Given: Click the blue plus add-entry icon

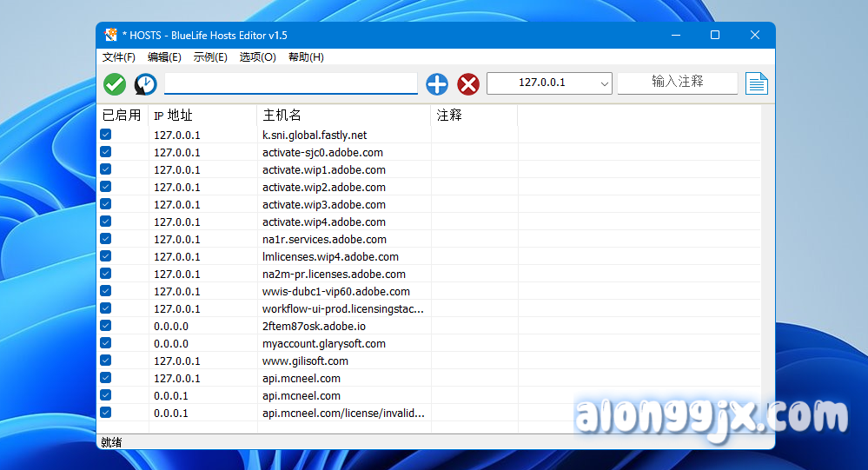Looking at the screenshot, I should (437, 84).
